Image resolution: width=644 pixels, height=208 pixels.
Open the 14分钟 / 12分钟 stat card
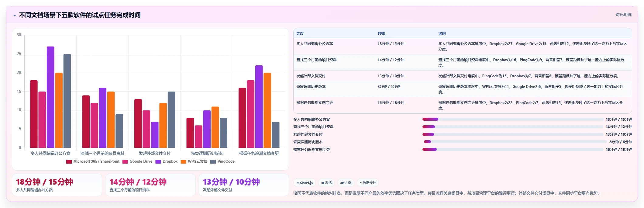click(x=150, y=185)
